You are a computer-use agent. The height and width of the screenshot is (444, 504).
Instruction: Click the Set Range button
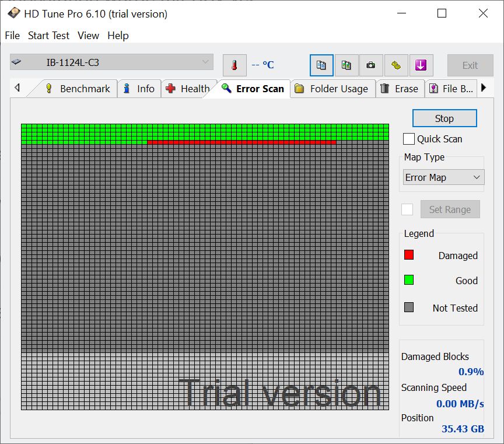[450, 209]
